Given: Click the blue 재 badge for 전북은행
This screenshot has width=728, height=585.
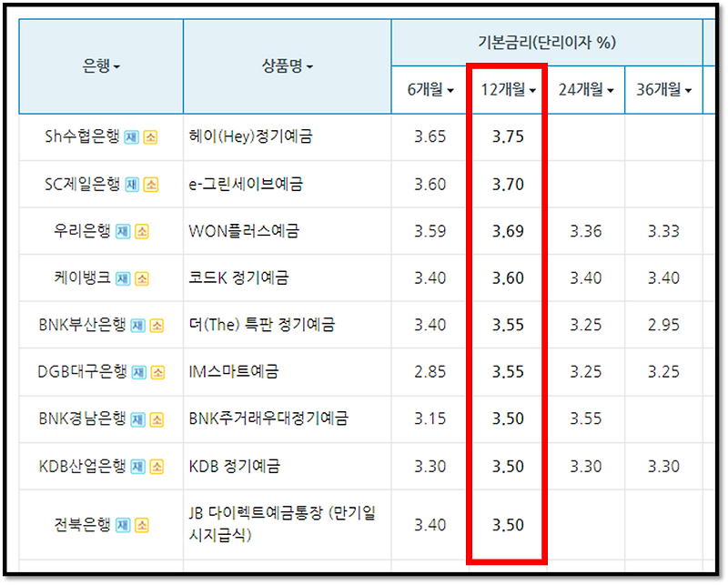Looking at the screenshot, I should [x=123, y=525].
